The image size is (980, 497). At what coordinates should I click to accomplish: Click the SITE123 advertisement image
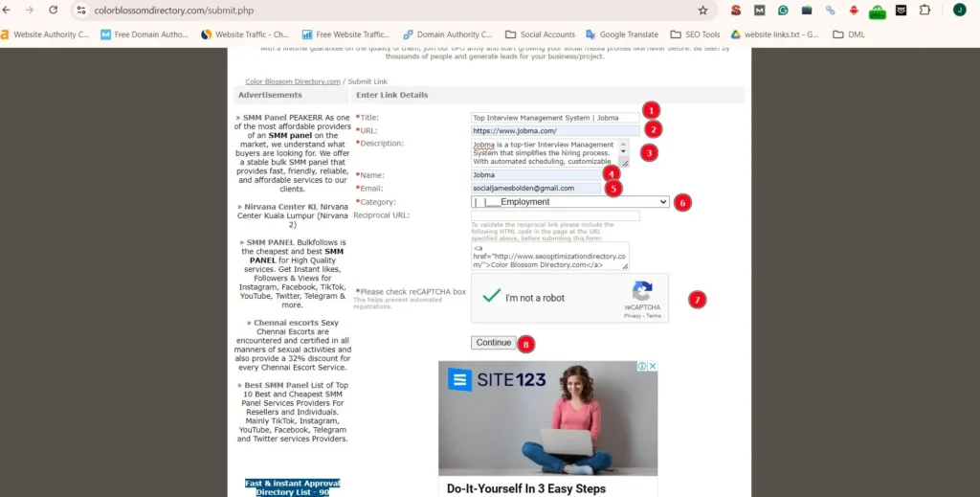548,418
